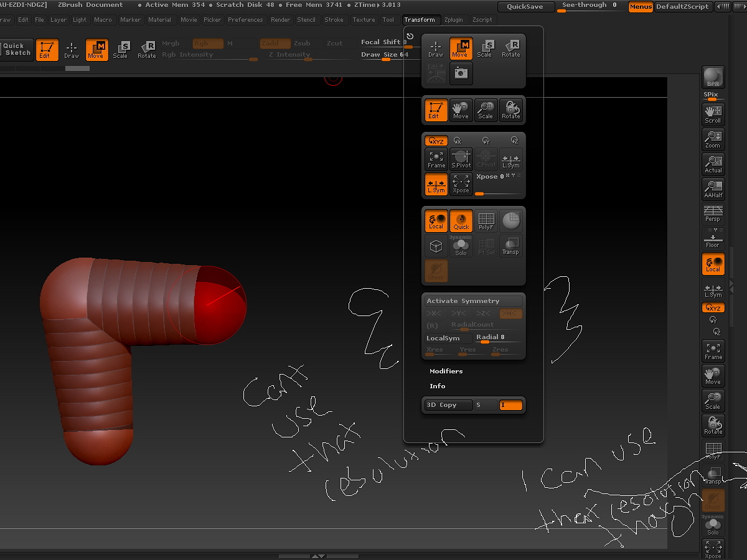Toggle Transp in Transform panel
This screenshot has height=560, width=747.
[x=510, y=246]
